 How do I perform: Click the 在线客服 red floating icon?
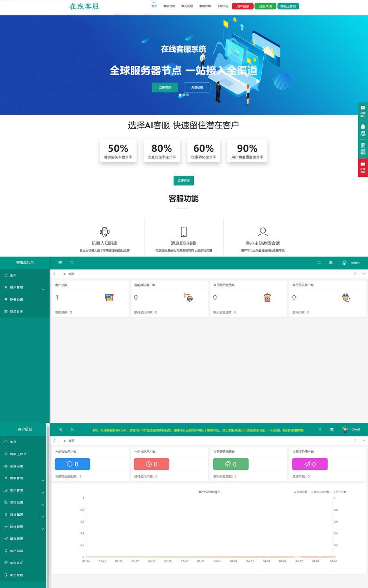click(363, 167)
